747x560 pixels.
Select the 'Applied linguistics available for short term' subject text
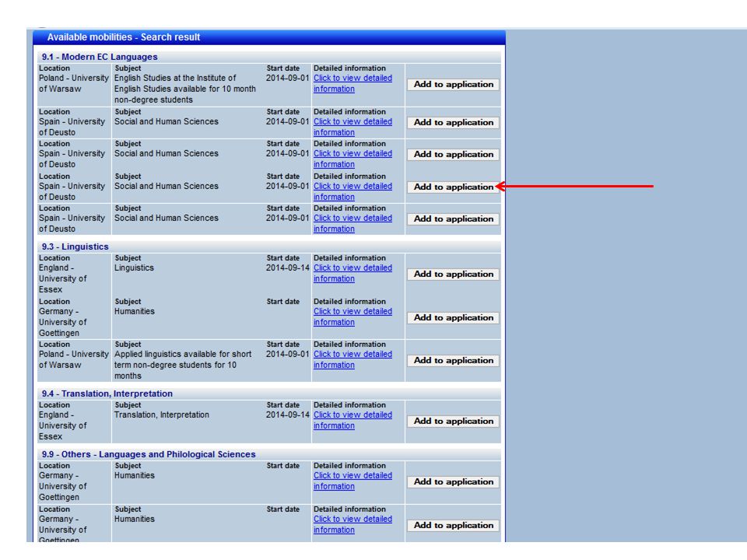coord(183,365)
